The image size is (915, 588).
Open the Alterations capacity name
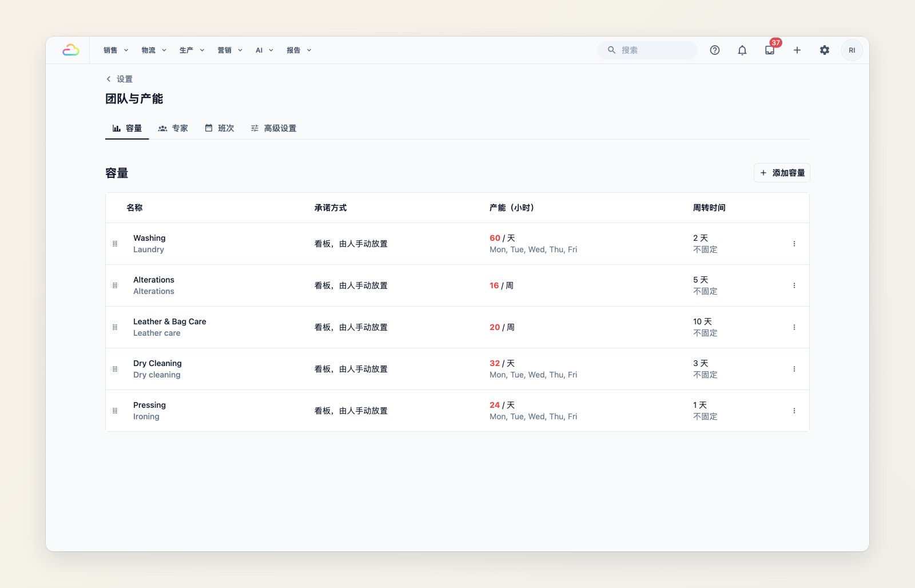pos(154,280)
